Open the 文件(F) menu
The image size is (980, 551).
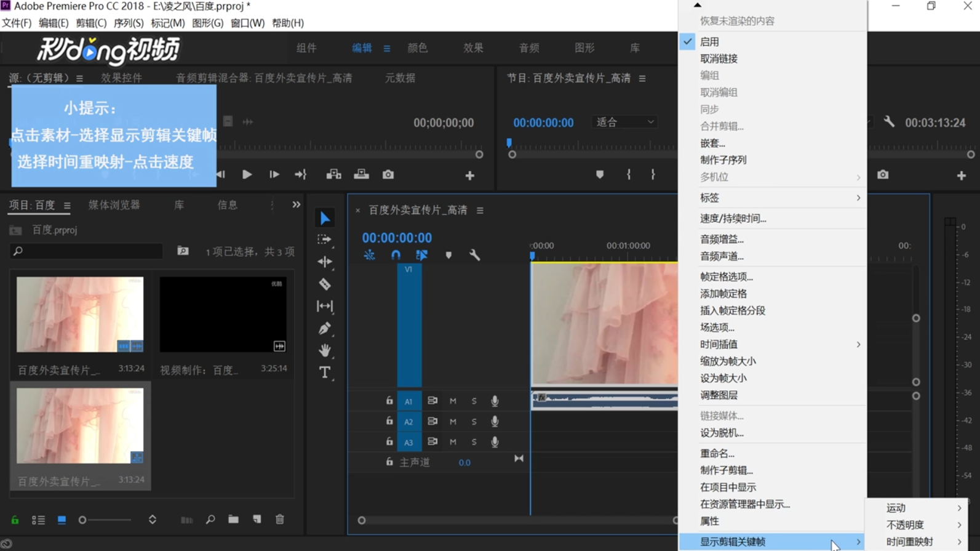(x=17, y=23)
